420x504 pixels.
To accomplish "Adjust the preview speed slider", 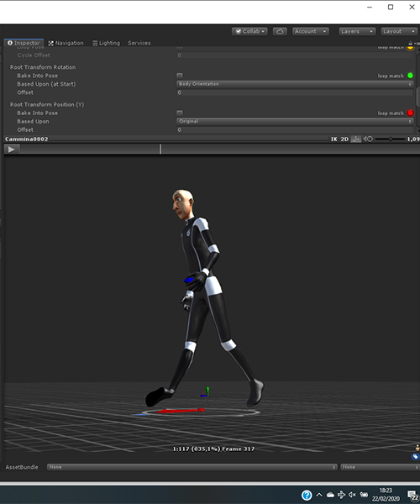I will (390, 139).
